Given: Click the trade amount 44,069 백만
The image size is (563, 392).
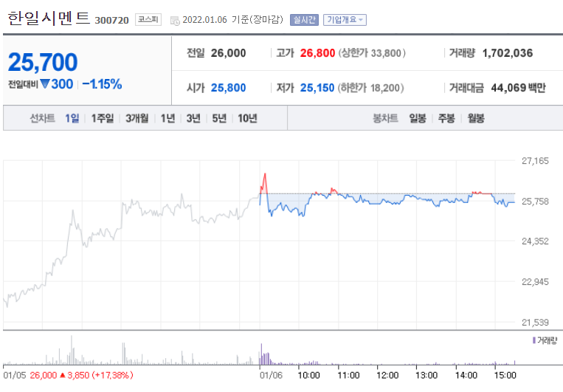Looking at the screenshot, I should tap(518, 88).
